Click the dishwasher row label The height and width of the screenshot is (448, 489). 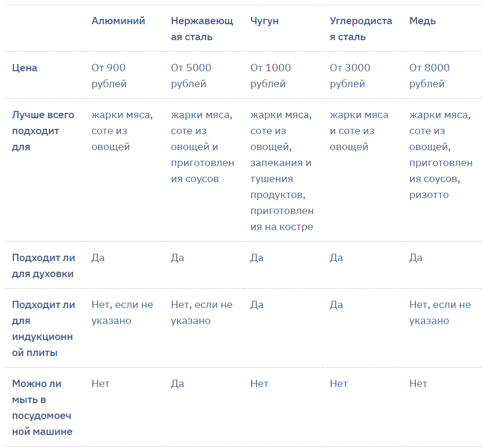click(x=43, y=407)
